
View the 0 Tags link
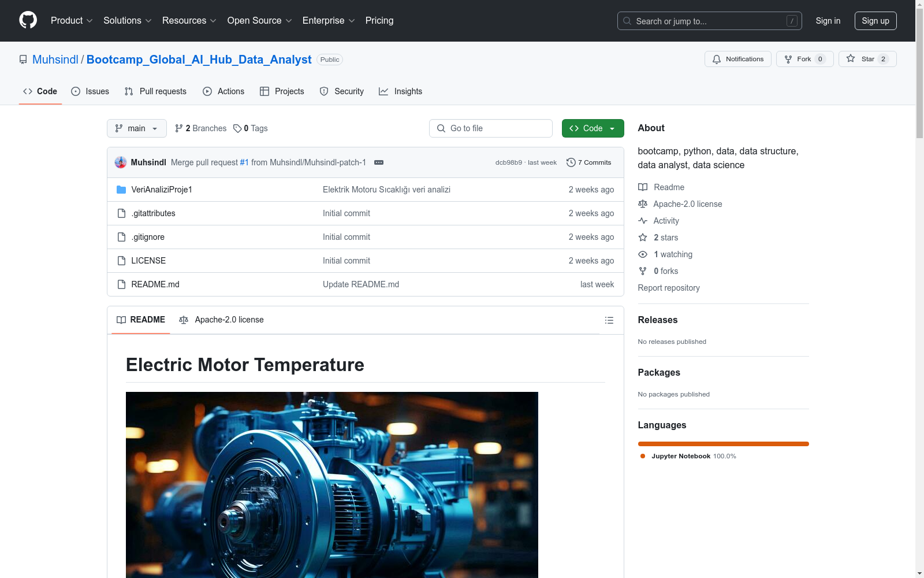point(251,128)
